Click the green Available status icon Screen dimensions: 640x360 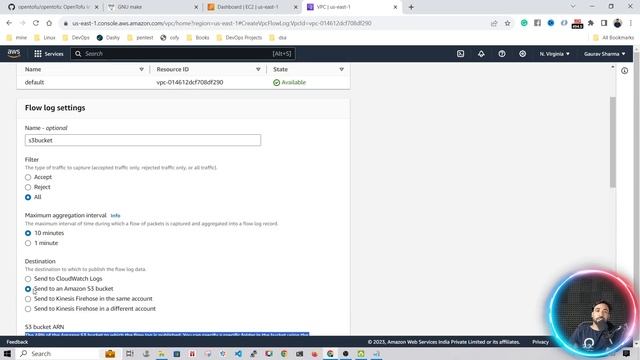tap(276, 82)
